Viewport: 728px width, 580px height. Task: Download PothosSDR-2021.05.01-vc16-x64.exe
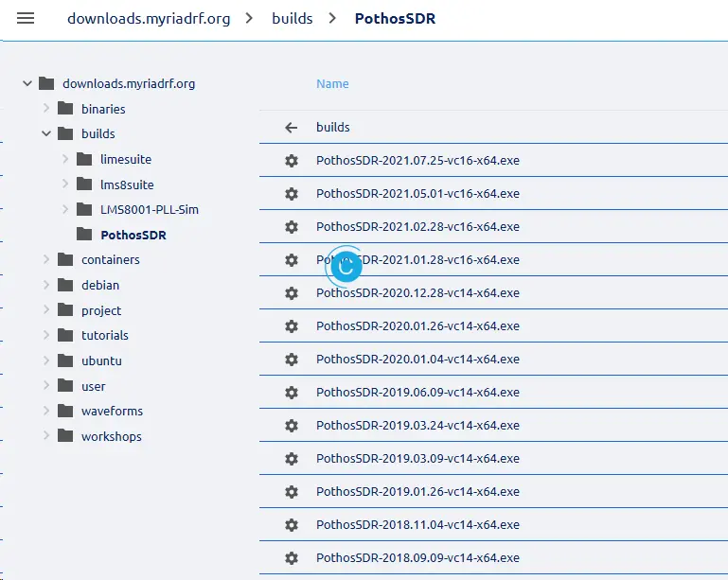(417, 193)
